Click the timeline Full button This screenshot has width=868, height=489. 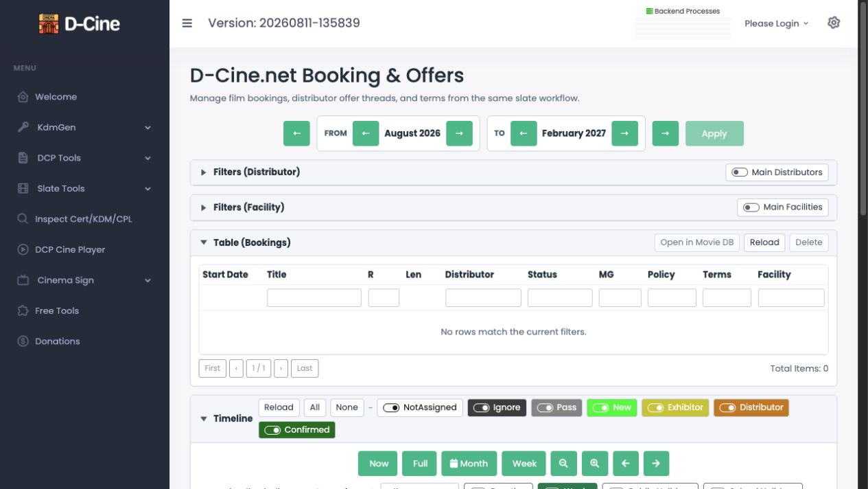[420, 464]
